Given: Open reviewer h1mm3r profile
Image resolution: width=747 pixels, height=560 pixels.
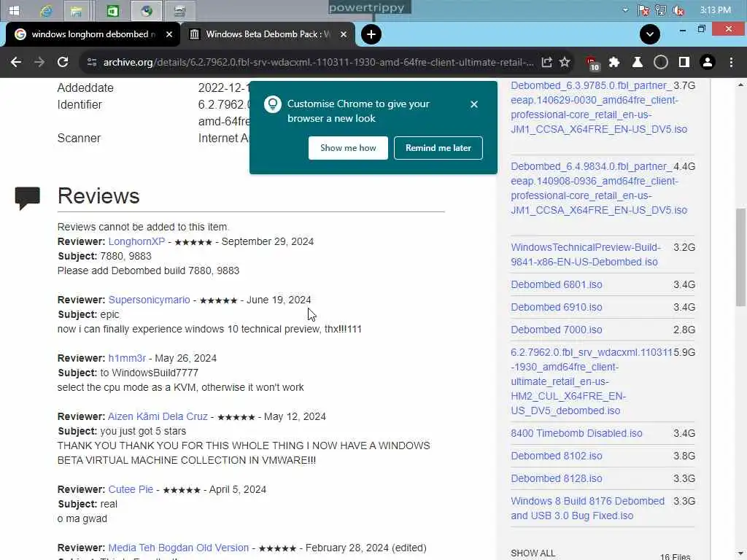Looking at the screenshot, I should (x=127, y=358).
